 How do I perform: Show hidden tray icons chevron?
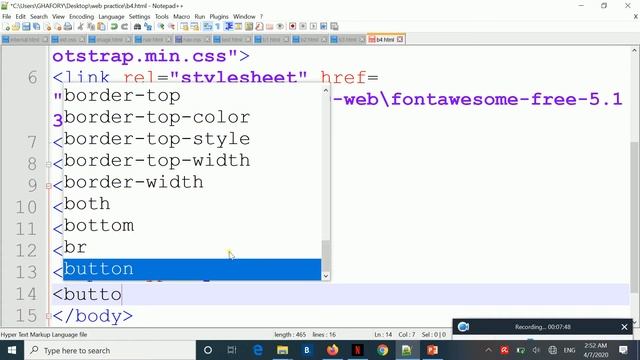(488, 350)
